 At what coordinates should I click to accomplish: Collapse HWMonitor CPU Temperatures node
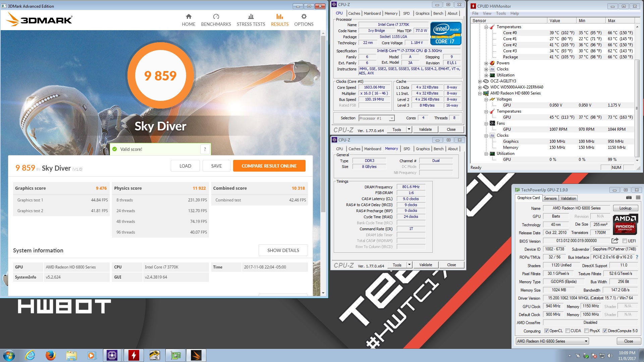pos(486,27)
